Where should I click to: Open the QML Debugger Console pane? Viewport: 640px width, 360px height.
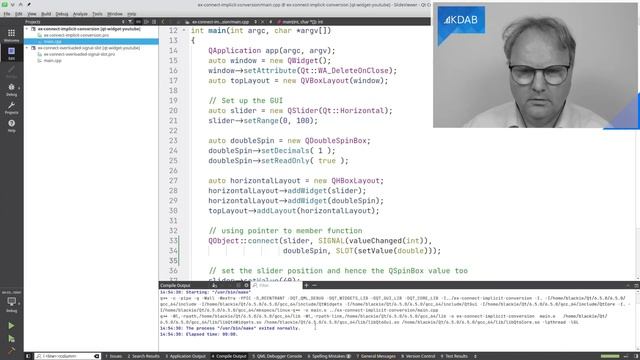(277, 356)
